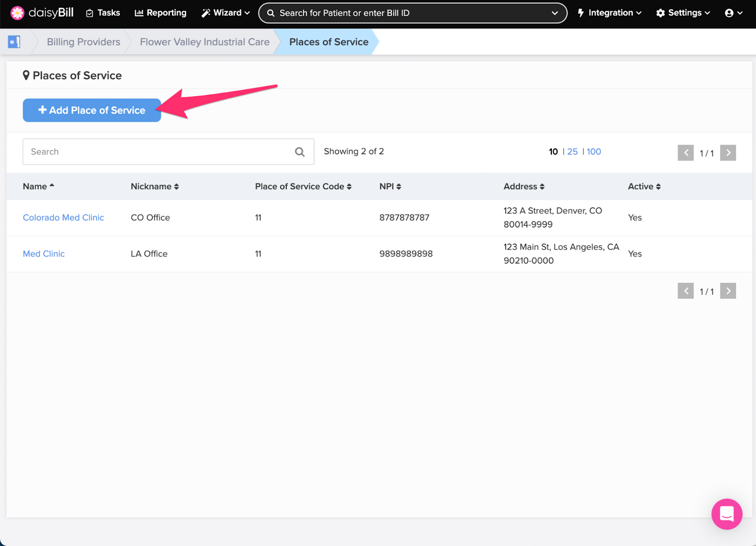
Task: Go to previous page at top pagination
Action: (x=686, y=153)
